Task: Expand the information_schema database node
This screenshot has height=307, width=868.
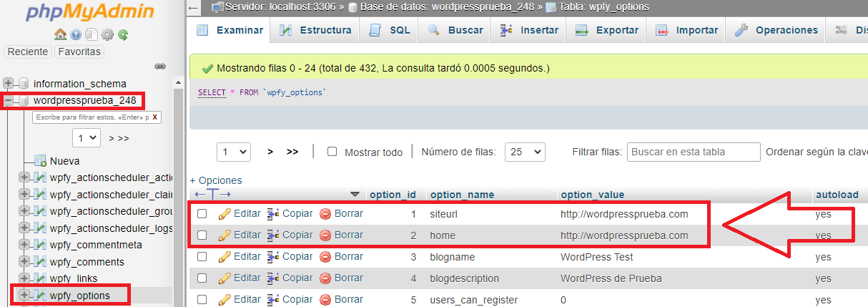Action: pos(9,84)
